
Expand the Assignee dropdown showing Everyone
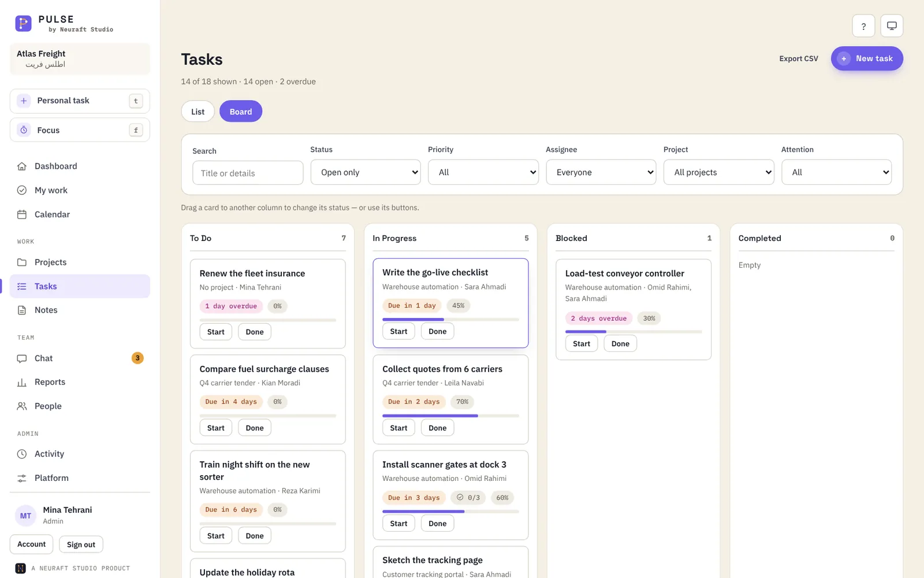tap(601, 172)
